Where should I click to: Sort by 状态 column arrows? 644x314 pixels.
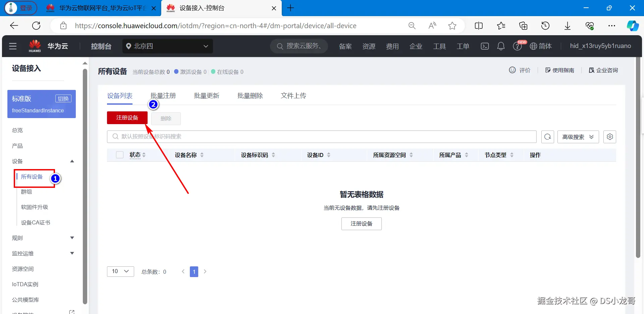tap(144, 155)
